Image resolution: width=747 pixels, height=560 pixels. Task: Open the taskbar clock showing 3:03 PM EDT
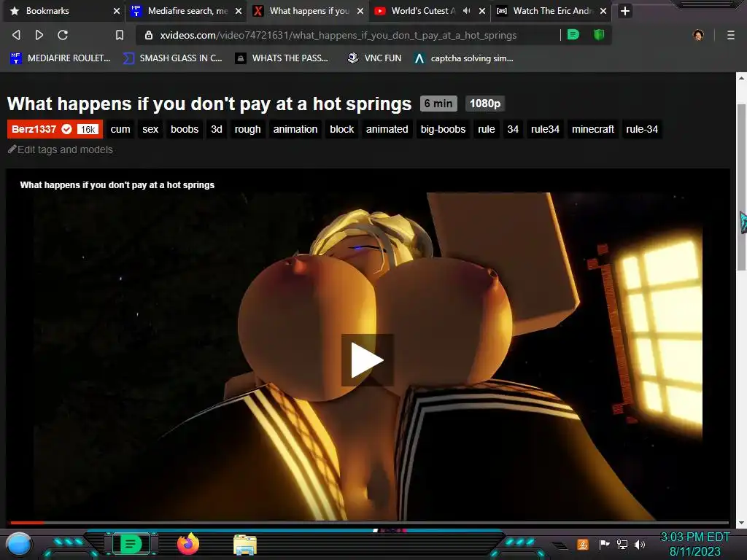pyautogui.click(x=695, y=544)
